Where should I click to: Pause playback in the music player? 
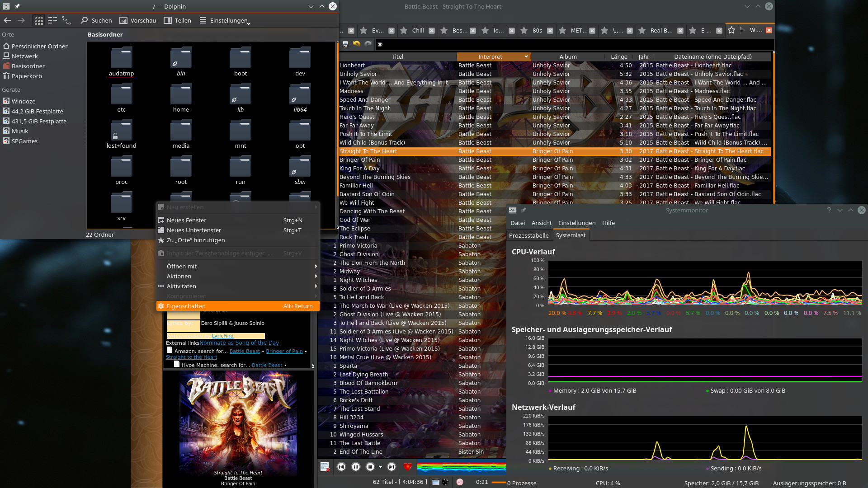coord(356,467)
